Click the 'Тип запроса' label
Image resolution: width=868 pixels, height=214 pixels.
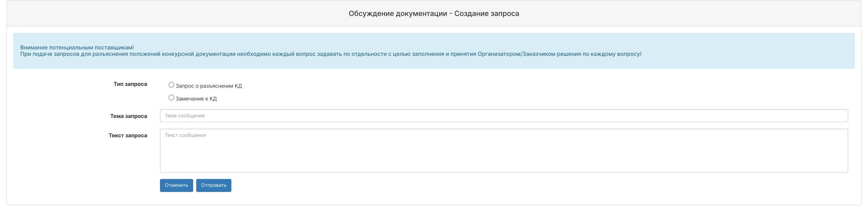(130, 84)
